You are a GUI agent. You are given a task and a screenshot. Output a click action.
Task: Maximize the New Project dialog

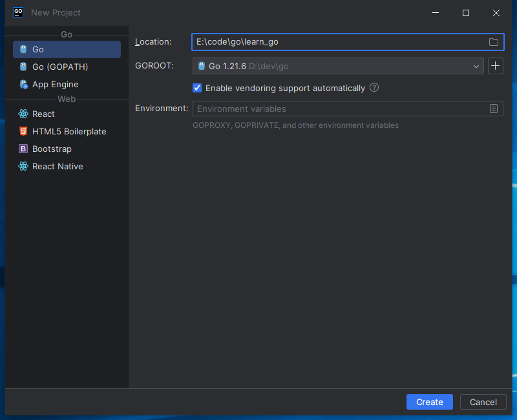point(466,13)
